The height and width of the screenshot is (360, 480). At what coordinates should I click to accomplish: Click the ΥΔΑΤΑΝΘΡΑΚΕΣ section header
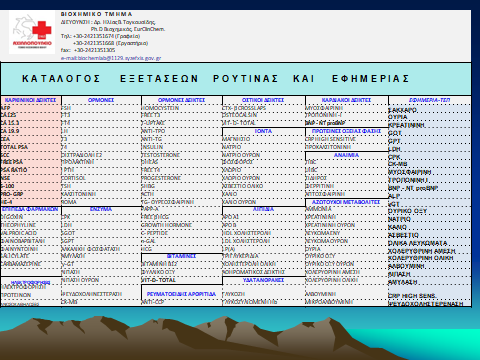263,280
